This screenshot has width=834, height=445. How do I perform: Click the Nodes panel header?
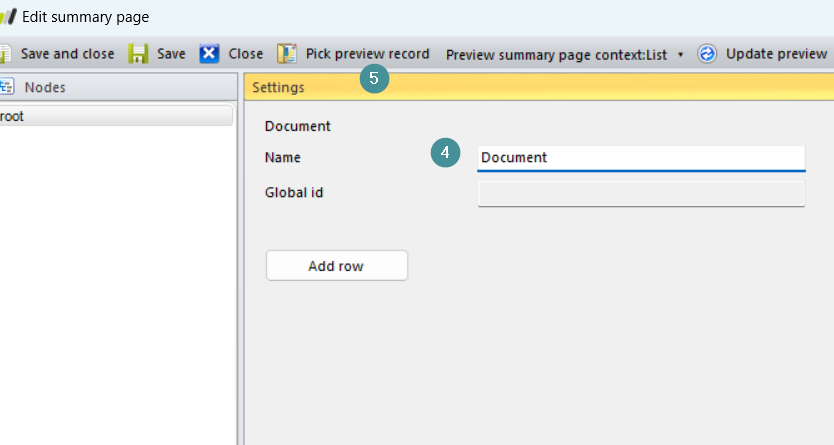point(45,87)
